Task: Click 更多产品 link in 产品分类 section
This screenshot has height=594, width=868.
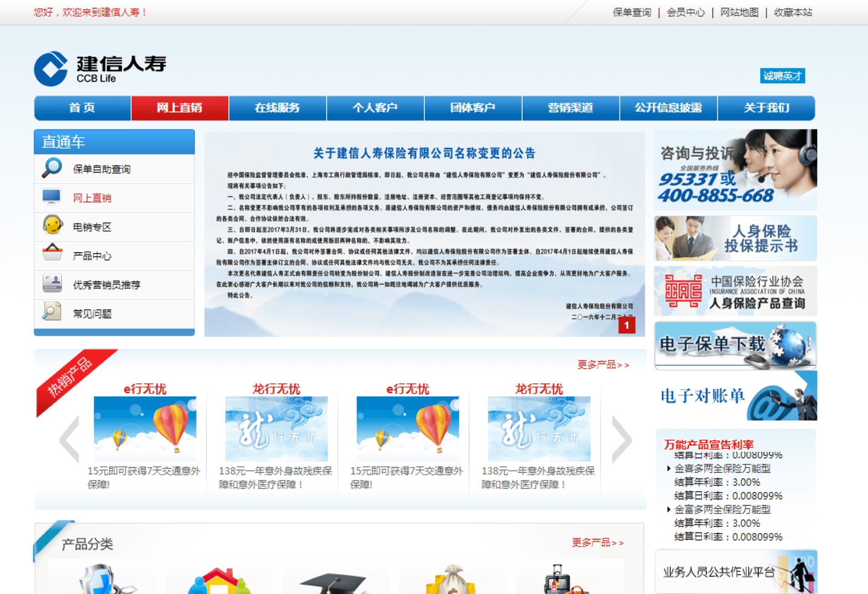Action: (x=598, y=542)
